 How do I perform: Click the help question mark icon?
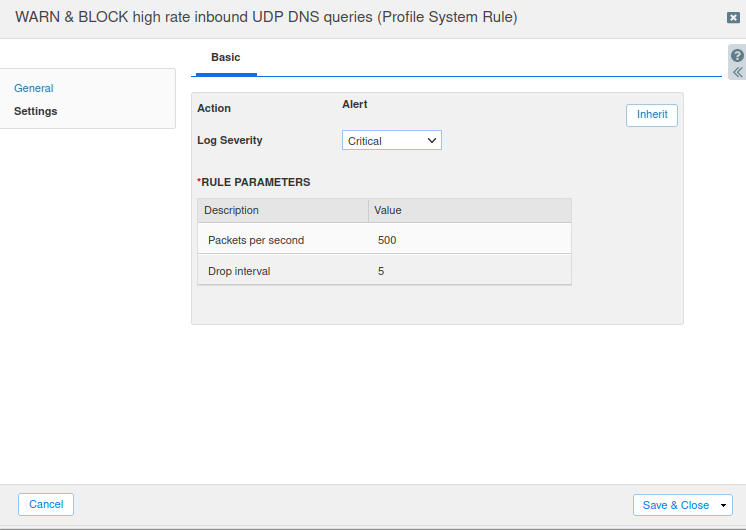(737, 56)
